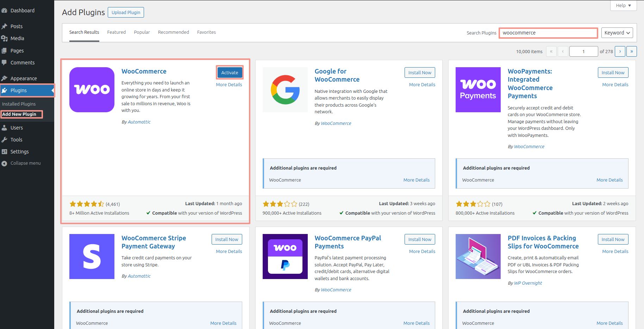Open the Keyword search type dropdown
Image resolution: width=644 pixels, height=329 pixels.
click(617, 33)
